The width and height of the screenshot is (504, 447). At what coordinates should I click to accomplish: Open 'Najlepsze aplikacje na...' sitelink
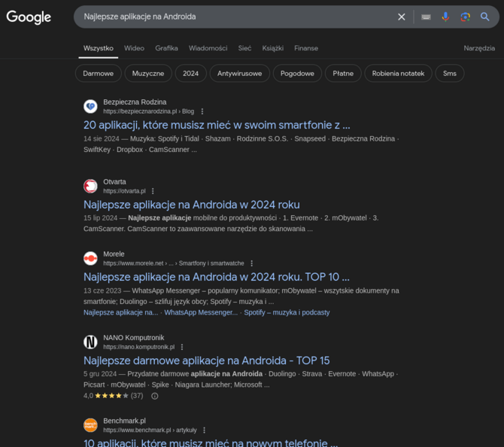coord(121,312)
